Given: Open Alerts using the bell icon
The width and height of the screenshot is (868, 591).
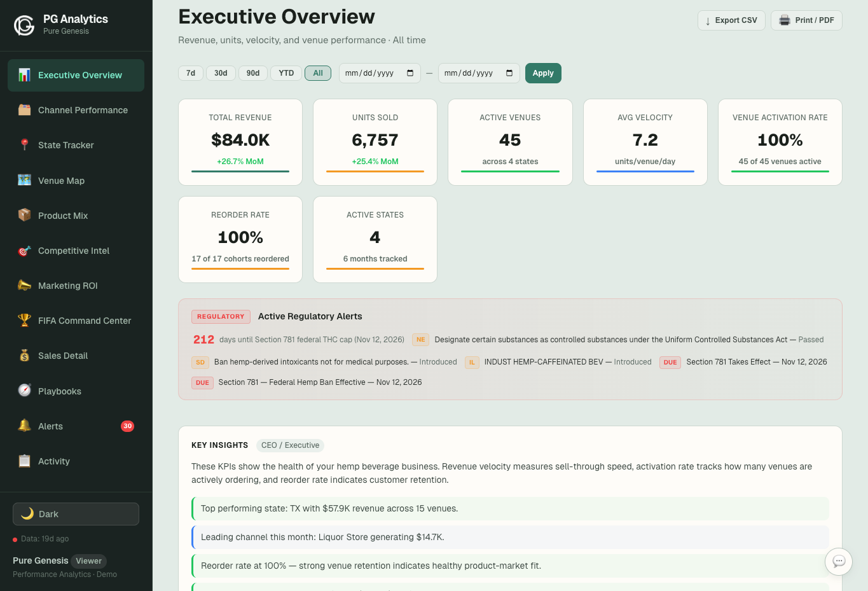Looking at the screenshot, I should (23, 426).
